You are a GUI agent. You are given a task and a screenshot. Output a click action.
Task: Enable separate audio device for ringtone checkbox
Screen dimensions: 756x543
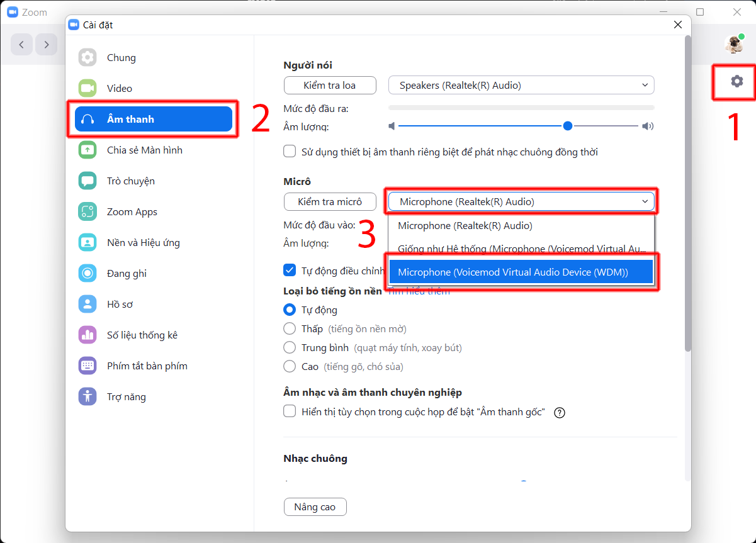point(290,152)
